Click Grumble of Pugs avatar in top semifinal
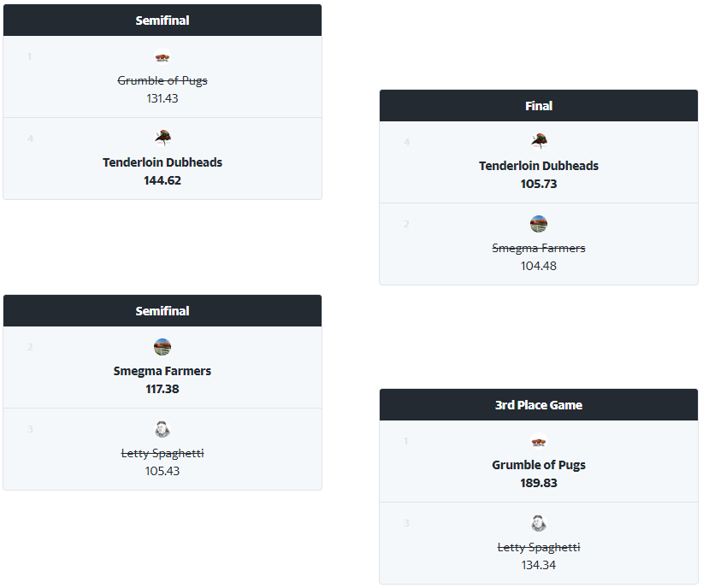 click(162, 57)
